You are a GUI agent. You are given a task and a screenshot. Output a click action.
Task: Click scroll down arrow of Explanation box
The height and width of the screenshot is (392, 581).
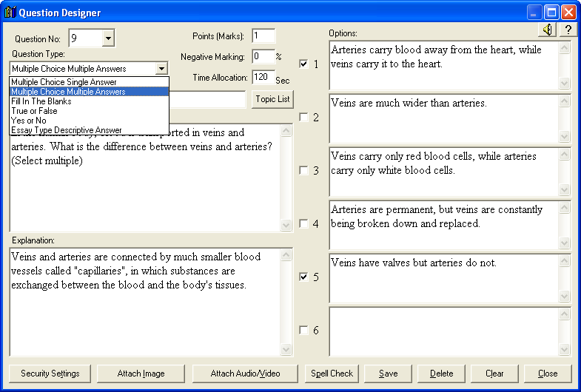pyautogui.click(x=286, y=349)
